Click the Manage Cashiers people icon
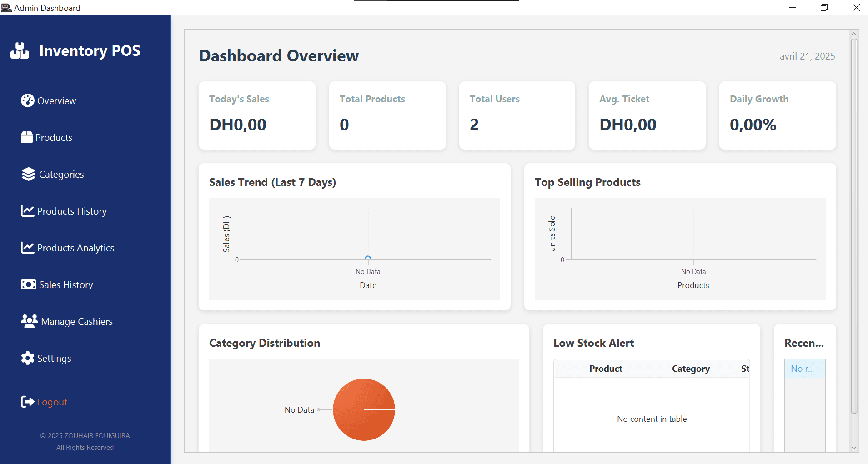 coord(29,321)
